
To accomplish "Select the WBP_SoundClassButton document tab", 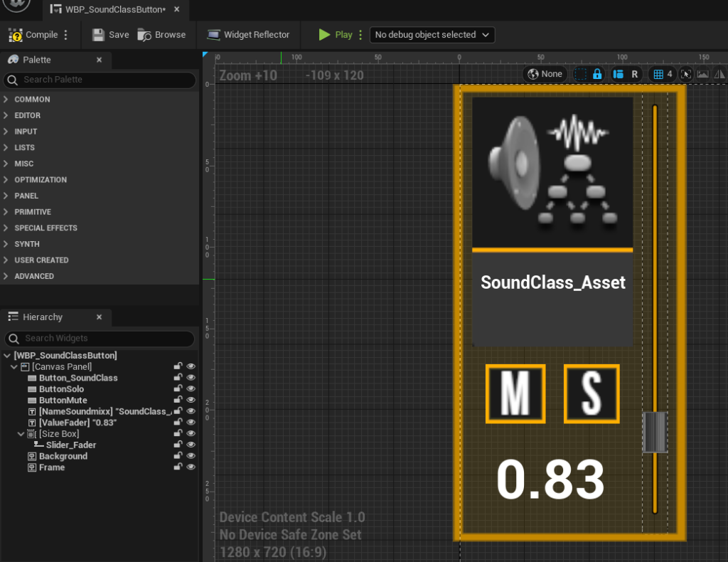I will 114,11.
